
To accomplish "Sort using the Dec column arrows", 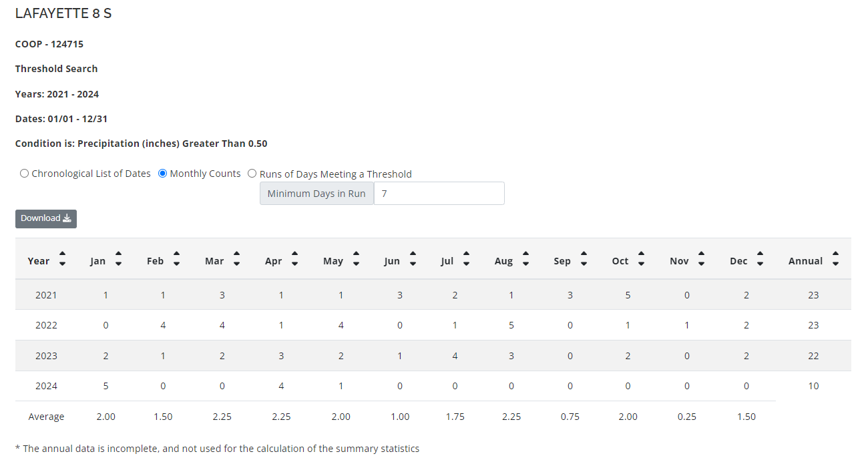I will 760,259.
